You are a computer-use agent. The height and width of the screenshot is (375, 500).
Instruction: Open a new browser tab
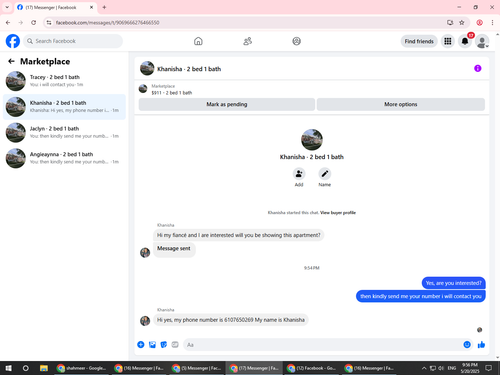[104, 7]
